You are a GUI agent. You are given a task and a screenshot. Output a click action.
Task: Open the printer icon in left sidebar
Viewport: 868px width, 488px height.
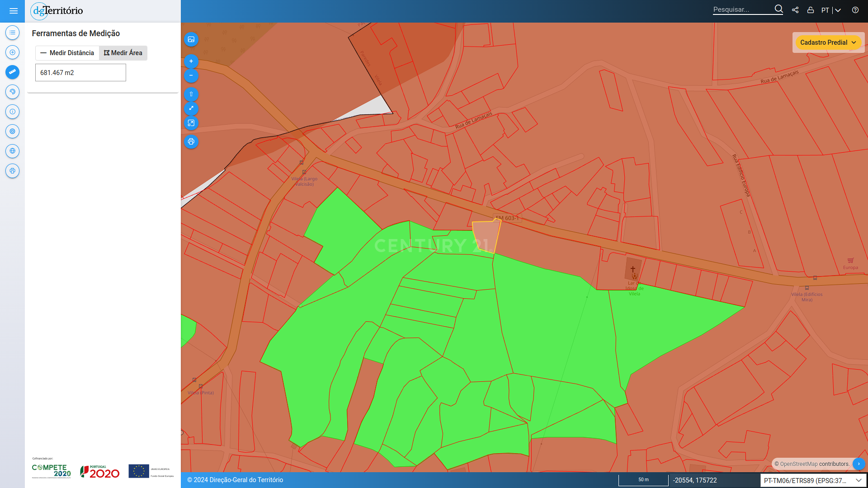(x=12, y=171)
